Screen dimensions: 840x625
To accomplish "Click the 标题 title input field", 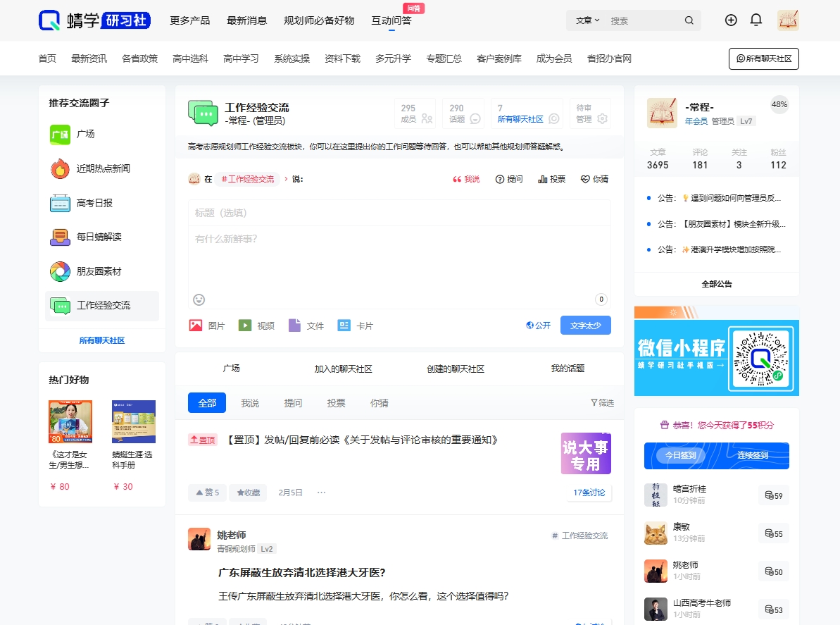I will (x=399, y=212).
